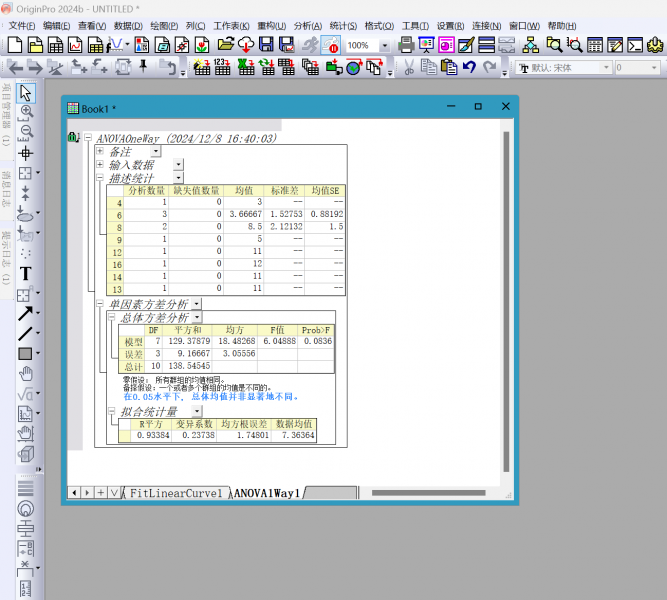Screen dimensions: 667x600
Task: Select the Line drawing tool
Action: 26,334
